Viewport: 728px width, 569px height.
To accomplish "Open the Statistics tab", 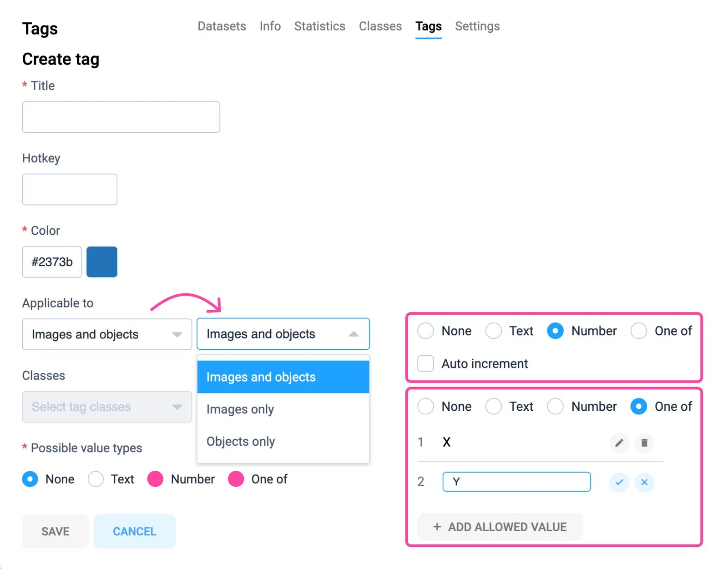I will pyautogui.click(x=319, y=26).
